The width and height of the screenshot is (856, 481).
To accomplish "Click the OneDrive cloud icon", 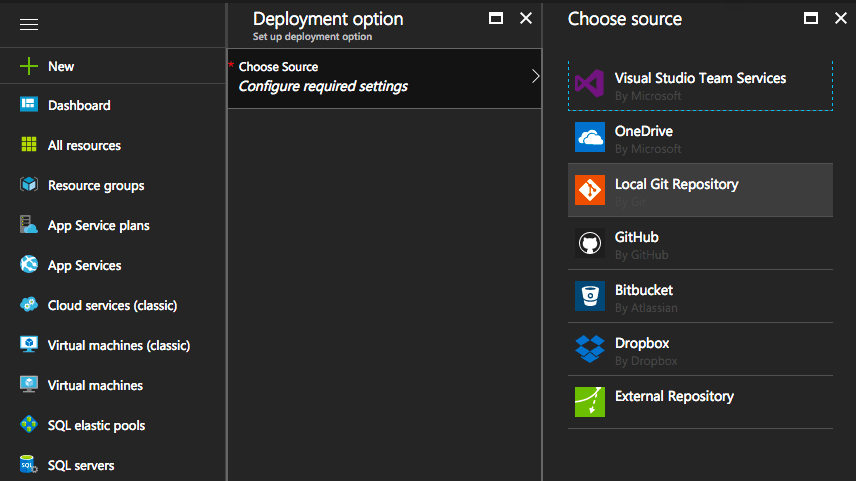I will (x=590, y=136).
